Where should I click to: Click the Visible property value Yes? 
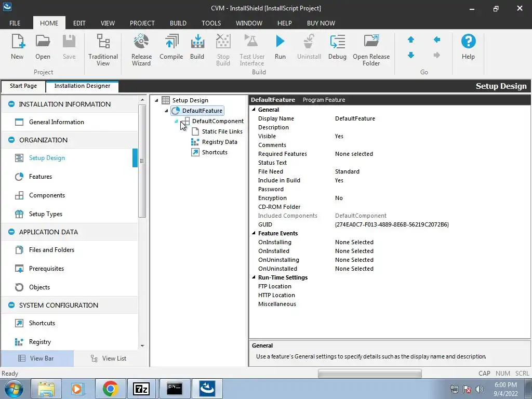click(339, 136)
